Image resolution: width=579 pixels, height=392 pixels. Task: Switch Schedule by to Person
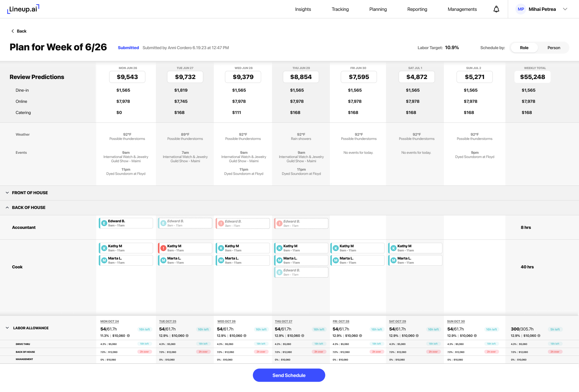click(554, 48)
